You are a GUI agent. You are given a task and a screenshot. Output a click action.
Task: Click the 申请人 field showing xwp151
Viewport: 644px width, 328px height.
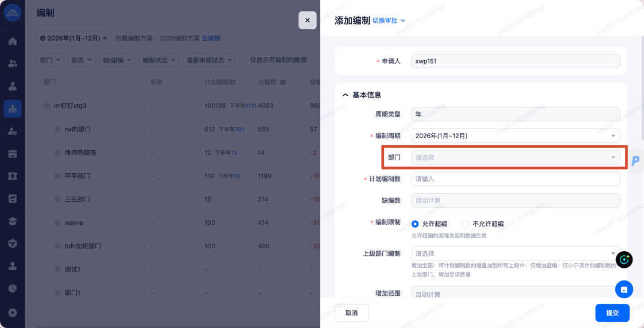[515, 61]
